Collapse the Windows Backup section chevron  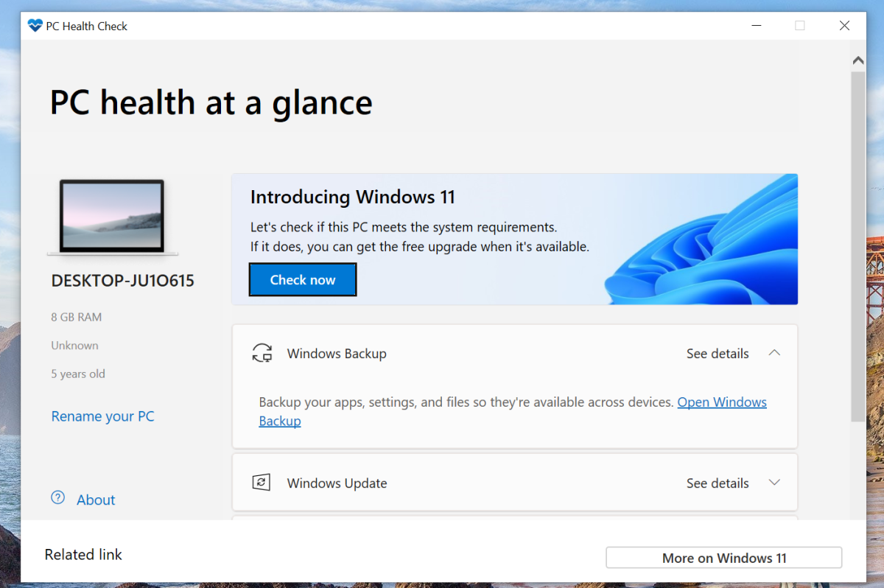pos(774,353)
